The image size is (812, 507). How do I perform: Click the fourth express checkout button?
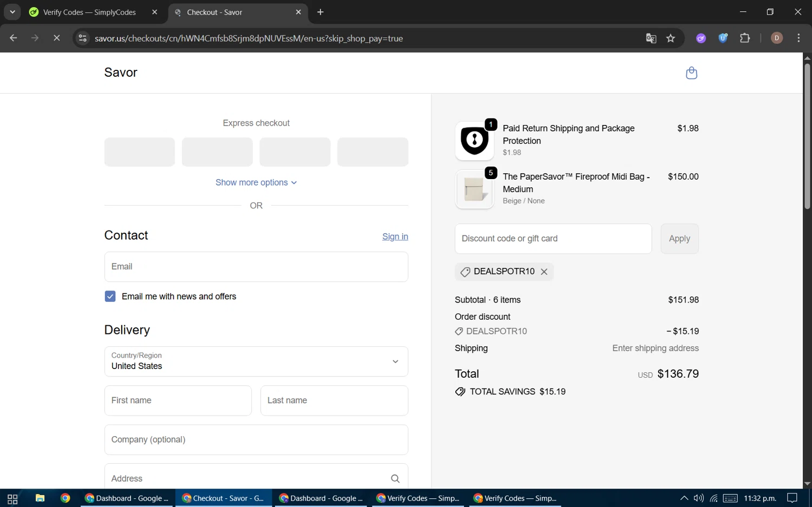(x=373, y=152)
